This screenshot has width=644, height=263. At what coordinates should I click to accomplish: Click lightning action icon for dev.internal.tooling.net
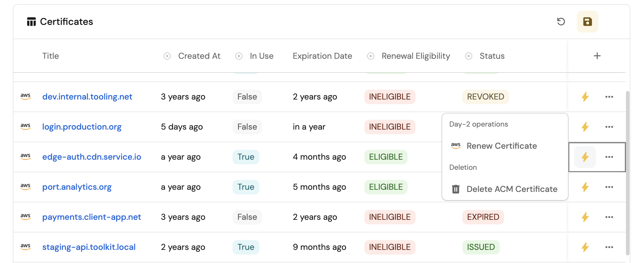pos(585,97)
